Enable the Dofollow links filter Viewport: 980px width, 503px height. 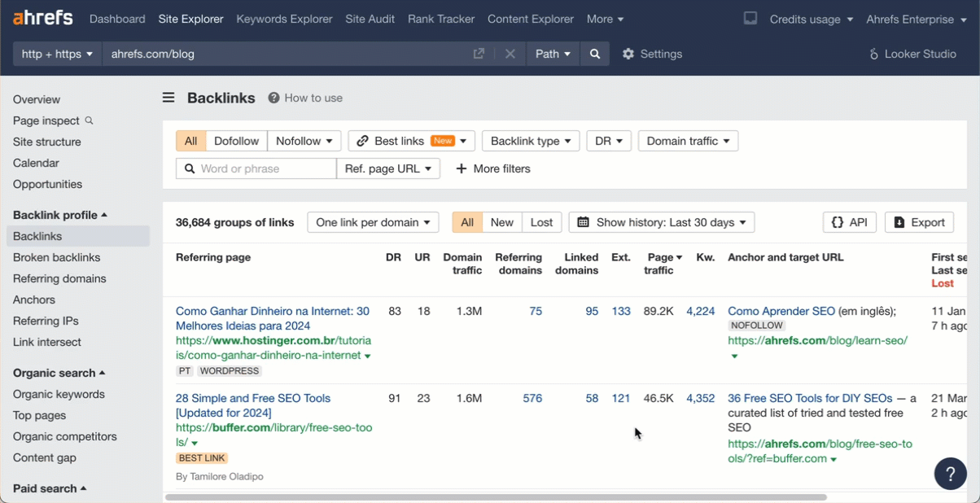236,140
